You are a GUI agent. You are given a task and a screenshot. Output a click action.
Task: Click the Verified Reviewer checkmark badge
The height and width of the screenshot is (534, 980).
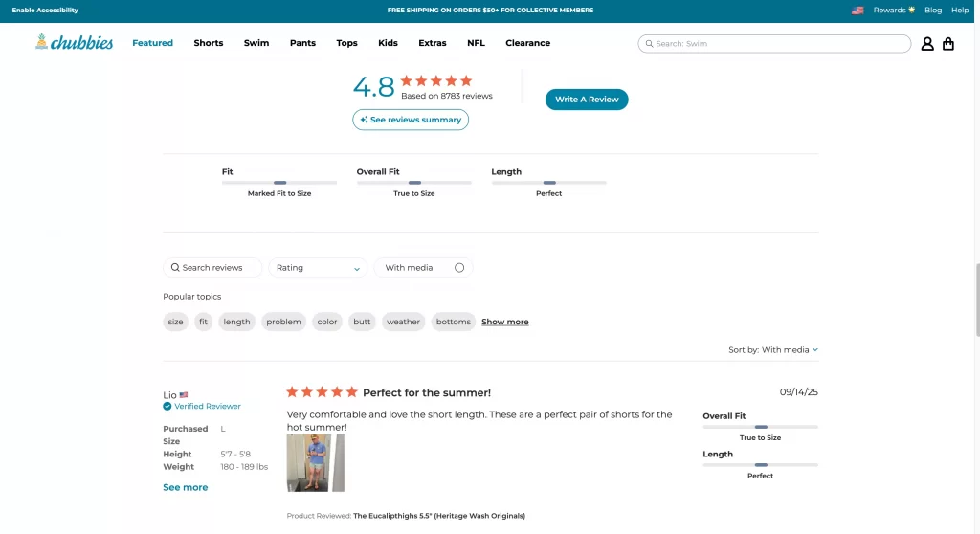point(167,406)
